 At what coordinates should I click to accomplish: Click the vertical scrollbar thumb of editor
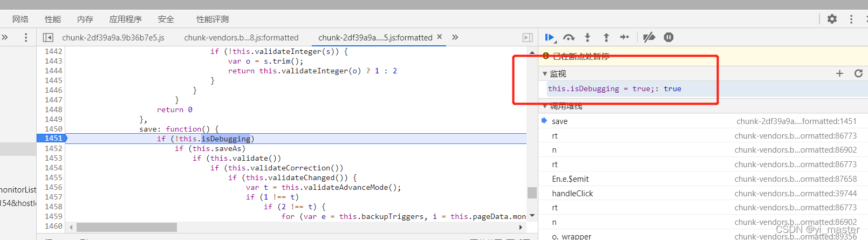click(x=532, y=193)
